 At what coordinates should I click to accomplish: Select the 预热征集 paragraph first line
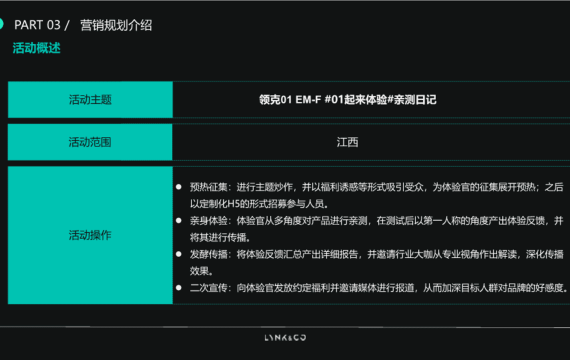(x=376, y=187)
